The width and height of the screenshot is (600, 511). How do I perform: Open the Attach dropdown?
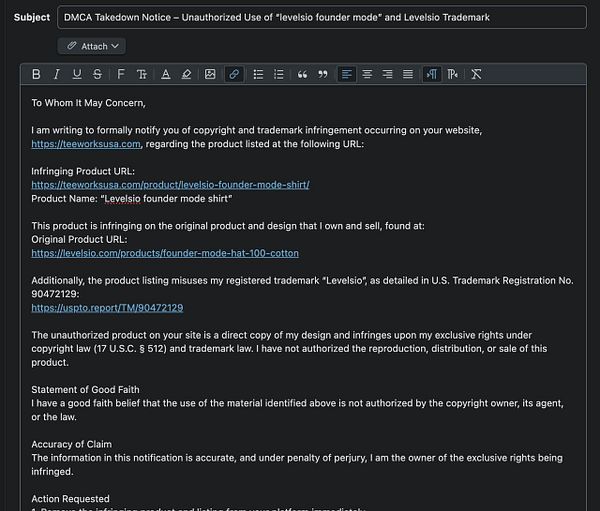pyautogui.click(x=92, y=46)
